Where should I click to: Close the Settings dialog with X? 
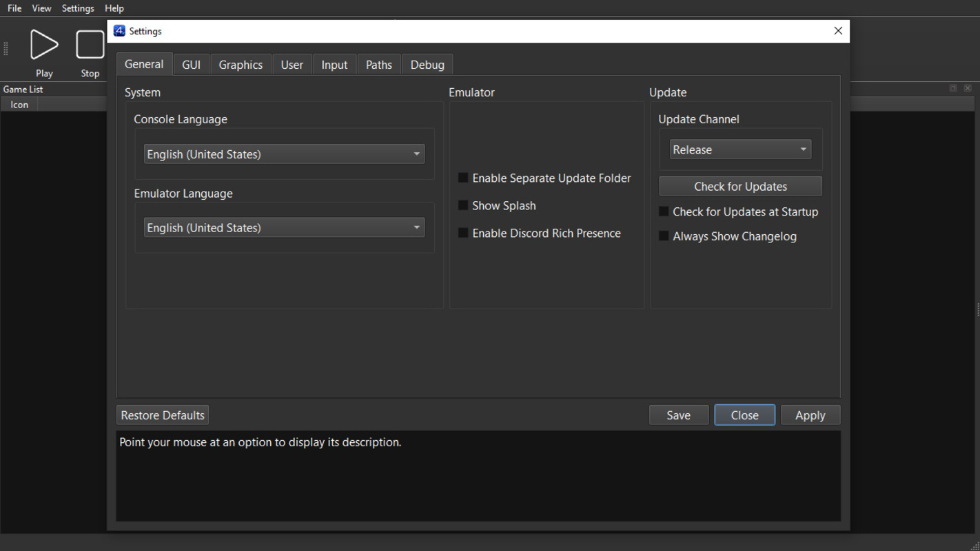point(838,31)
